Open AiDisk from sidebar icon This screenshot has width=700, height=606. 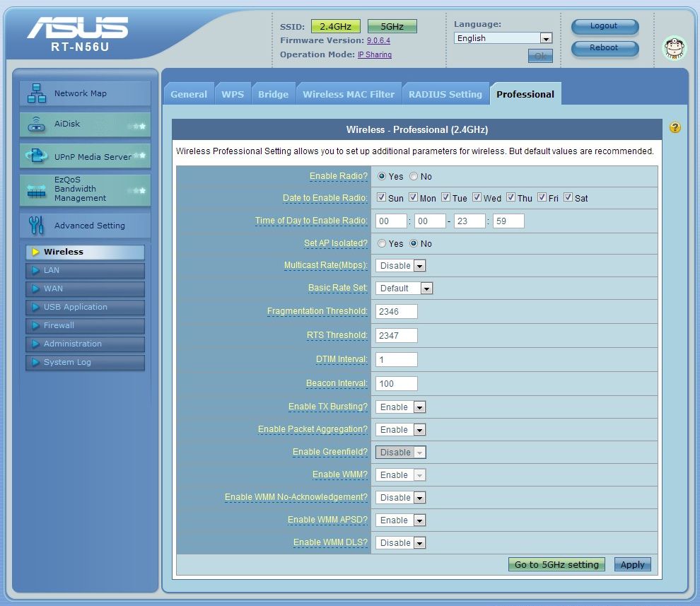coord(37,124)
